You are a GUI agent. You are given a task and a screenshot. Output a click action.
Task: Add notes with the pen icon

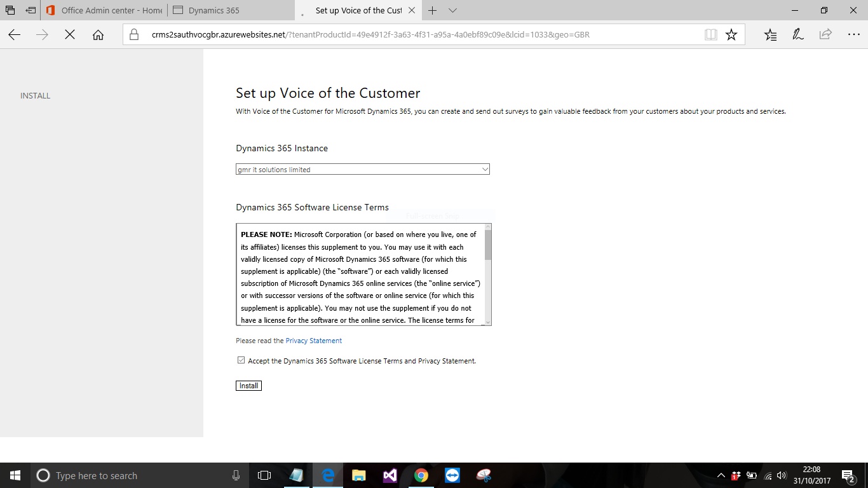798,34
